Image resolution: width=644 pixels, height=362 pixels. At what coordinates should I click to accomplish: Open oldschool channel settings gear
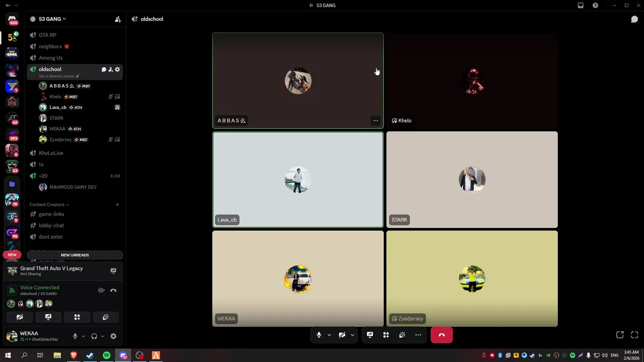pyautogui.click(x=117, y=69)
